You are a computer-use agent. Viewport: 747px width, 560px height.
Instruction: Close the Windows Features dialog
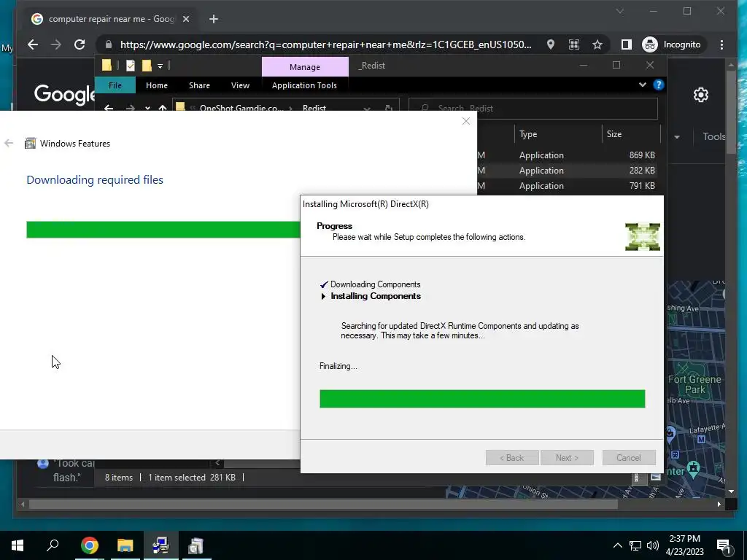pos(466,122)
